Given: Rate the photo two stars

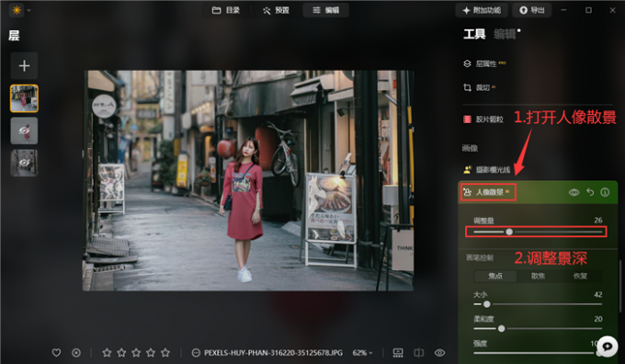Looking at the screenshot, I should (x=121, y=353).
